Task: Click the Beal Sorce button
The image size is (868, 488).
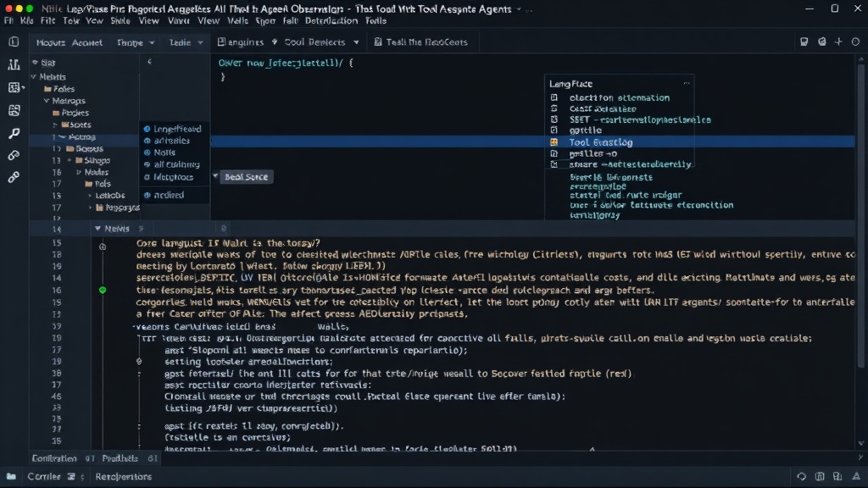Action: pos(247,176)
